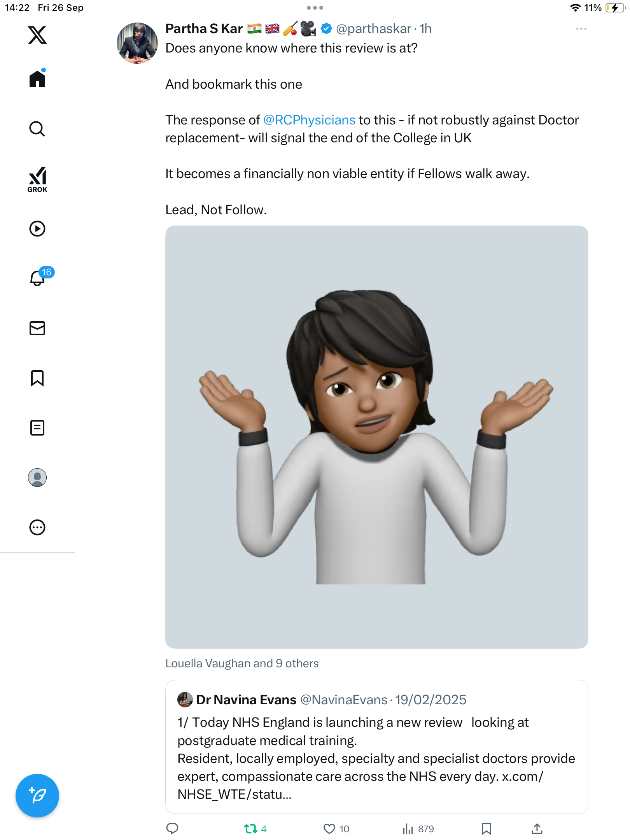Screen dimensions: 630x840
Task: Toggle like on Partha's tweet
Action: pos(329,829)
